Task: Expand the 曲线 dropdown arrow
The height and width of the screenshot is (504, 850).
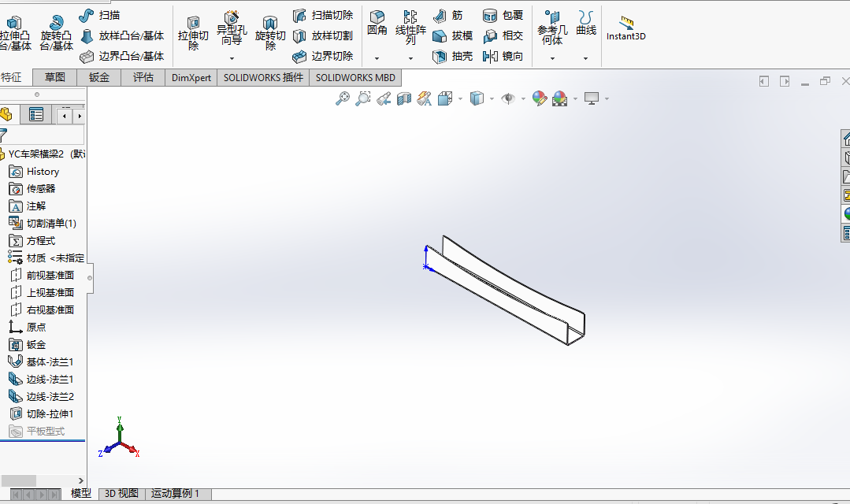Action: (x=585, y=58)
